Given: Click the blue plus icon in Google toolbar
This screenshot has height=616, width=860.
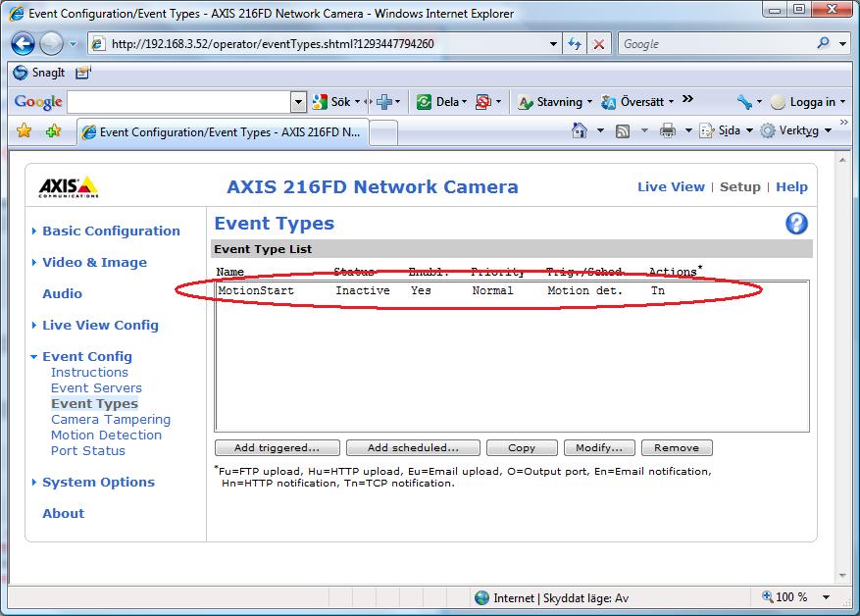Looking at the screenshot, I should 384,102.
